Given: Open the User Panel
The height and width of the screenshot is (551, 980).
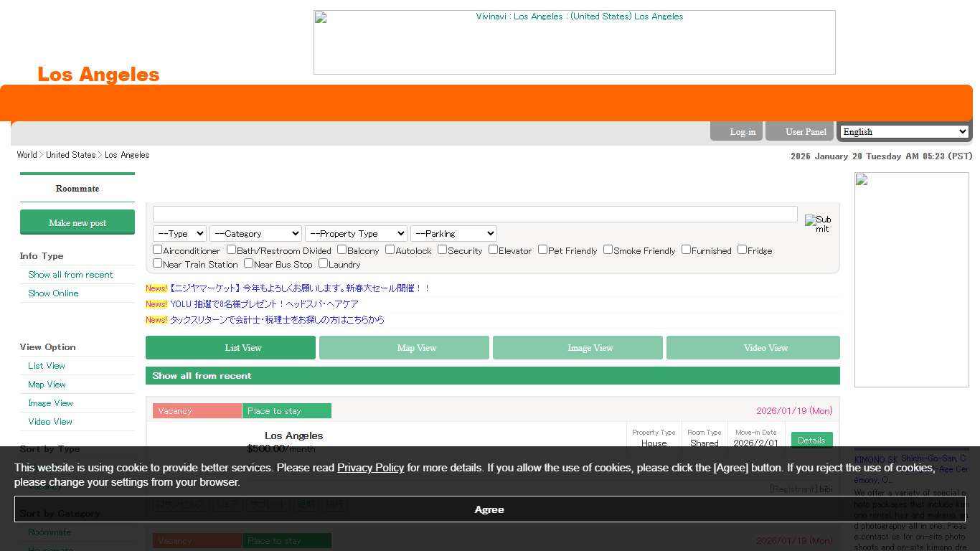Looking at the screenshot, I should click(805, 131).
